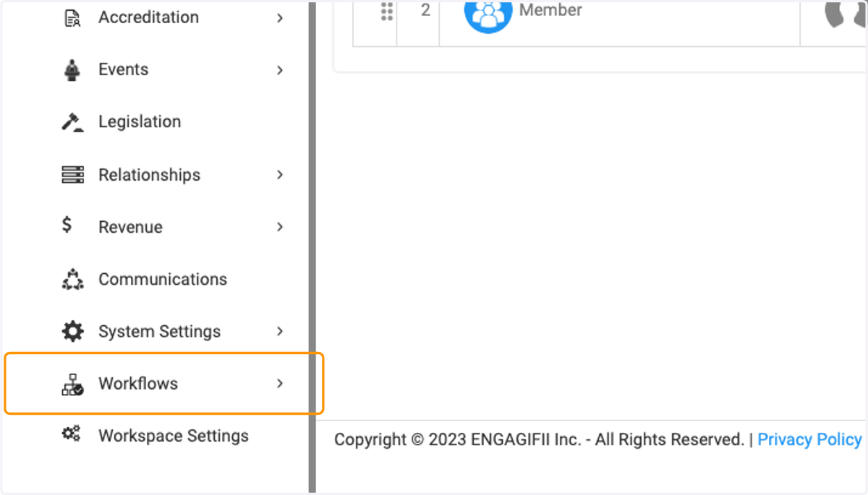Expand the Relationships submenu chevron

[x=280, y=175]
